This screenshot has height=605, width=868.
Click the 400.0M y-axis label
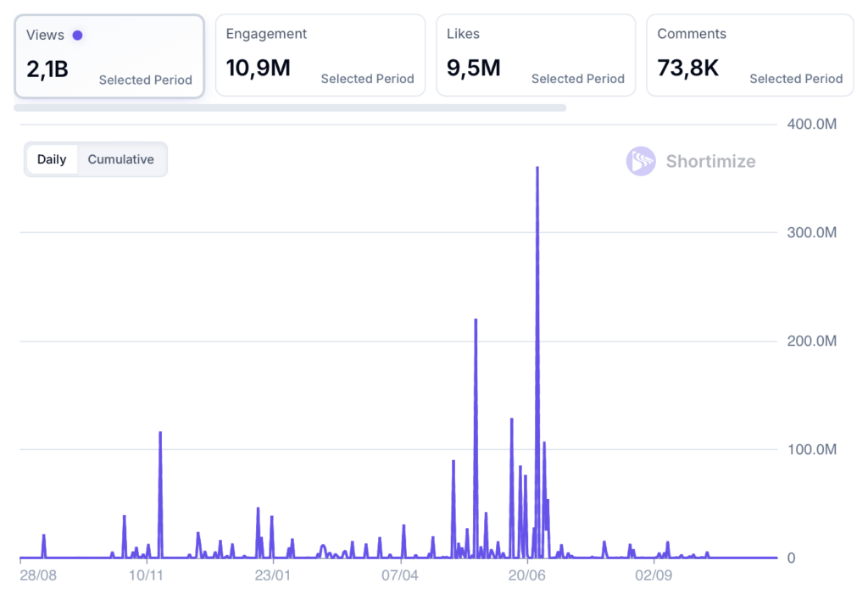tap(812, 125)
